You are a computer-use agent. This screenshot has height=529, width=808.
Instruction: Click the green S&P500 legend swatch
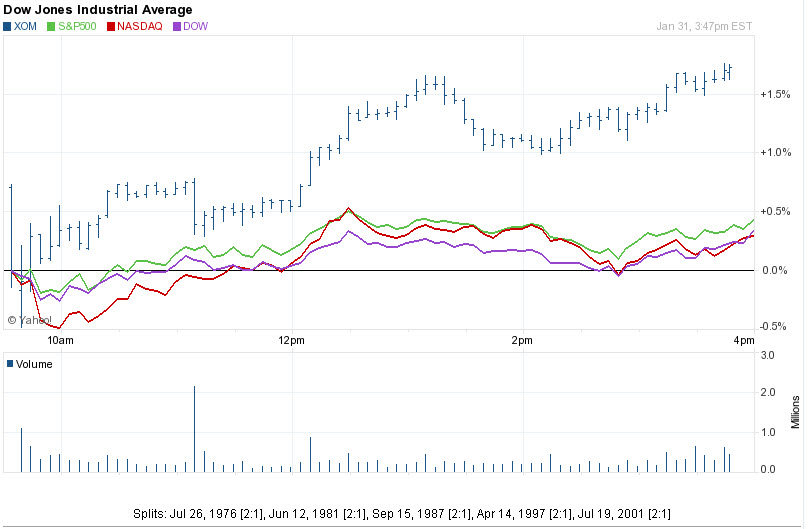[x=50, y=26]
